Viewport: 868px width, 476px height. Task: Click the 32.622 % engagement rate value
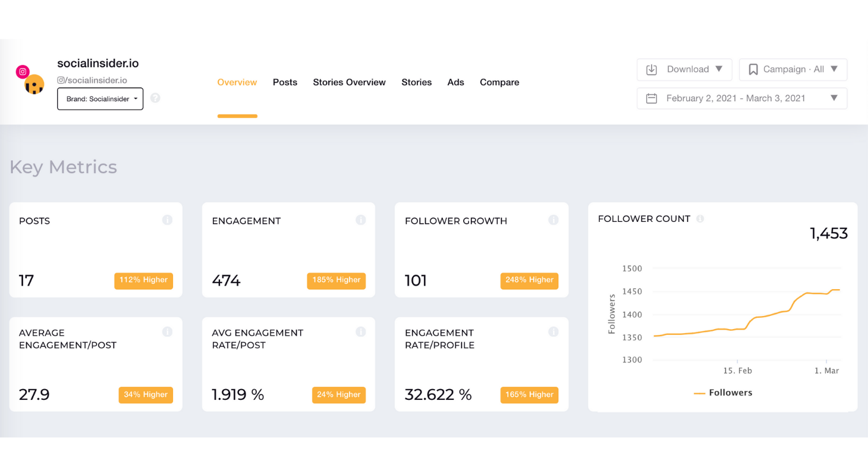438,394
